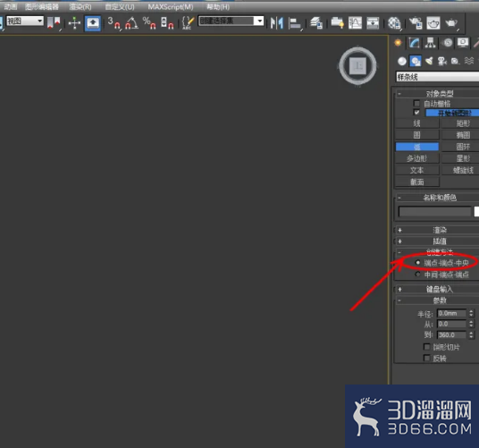Select the Shapes category icon
This screenshot has width=479, height=448.
tap(416, 62)
